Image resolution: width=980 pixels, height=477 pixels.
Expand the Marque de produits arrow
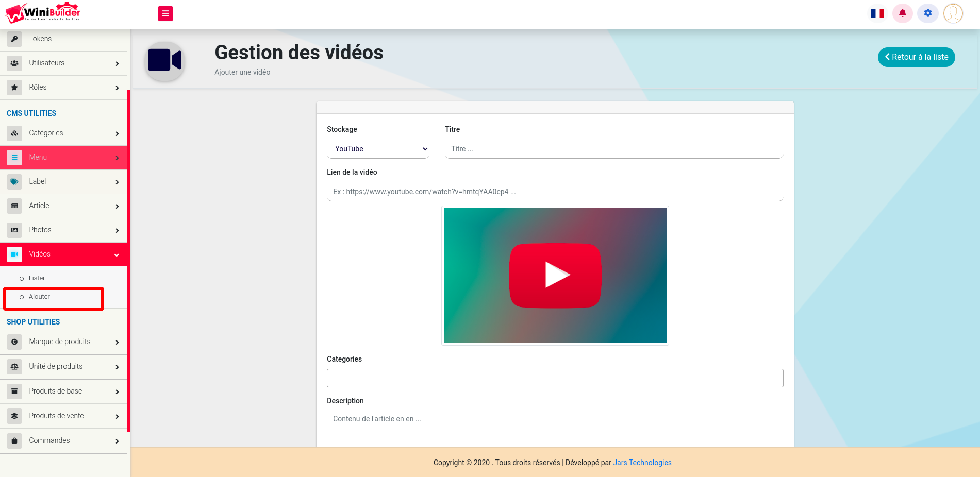pos(117,343)
